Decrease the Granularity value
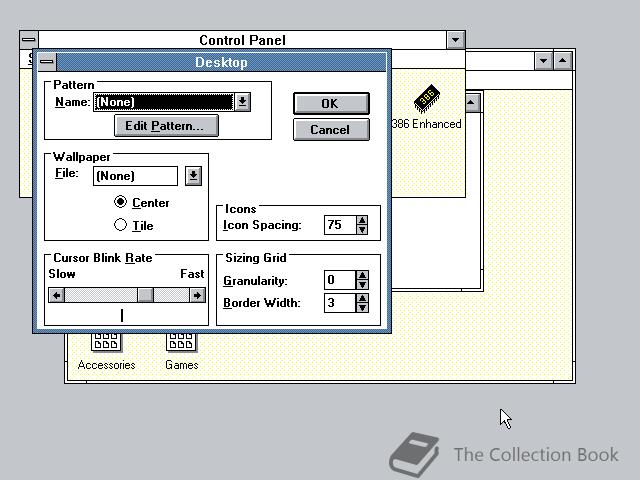The height and width of the screenshot is (480, 640). click(362, 284)
